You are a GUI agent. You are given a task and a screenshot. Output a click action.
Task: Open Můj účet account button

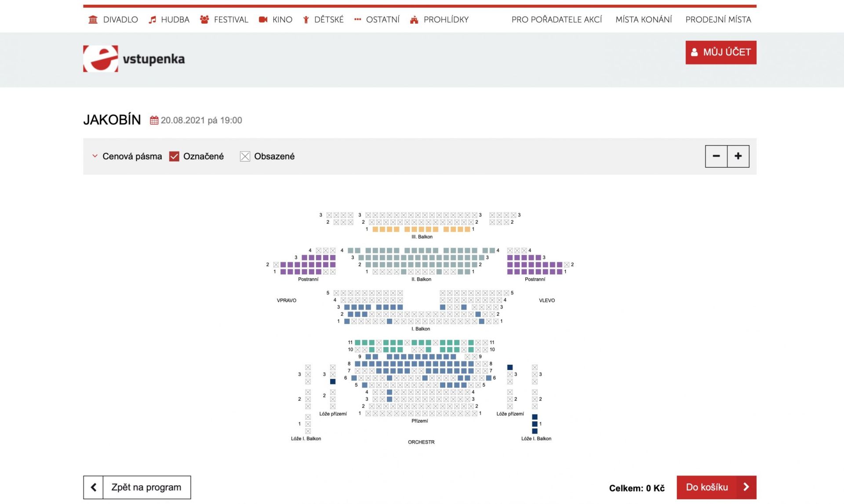(x=720, y=52)
